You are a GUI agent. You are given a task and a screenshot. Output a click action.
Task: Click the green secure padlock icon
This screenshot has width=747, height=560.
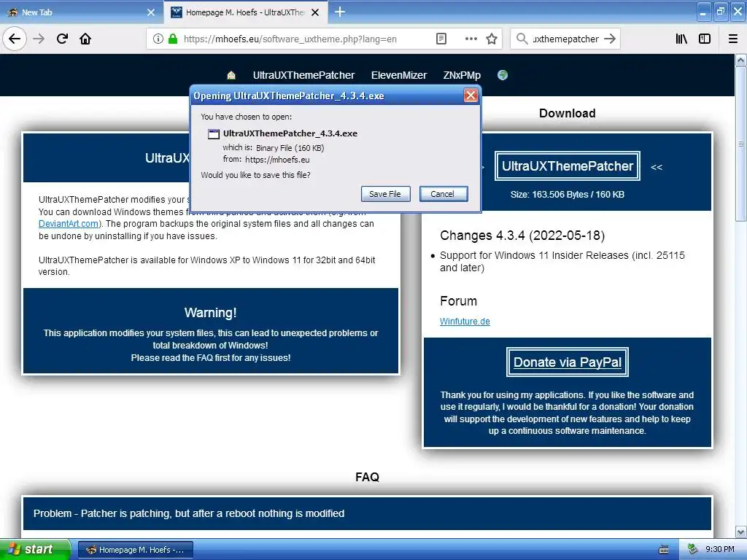(x=173, y=39)
